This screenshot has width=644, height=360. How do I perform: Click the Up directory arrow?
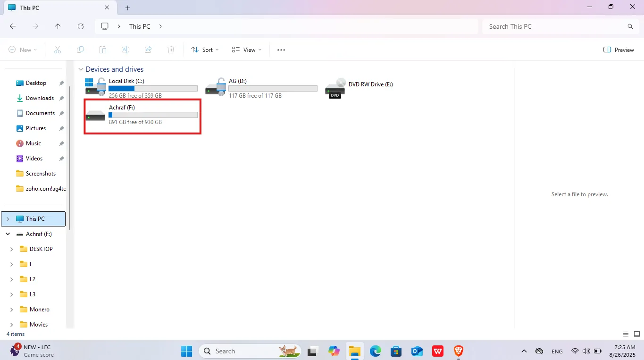(x=58, y=26)
